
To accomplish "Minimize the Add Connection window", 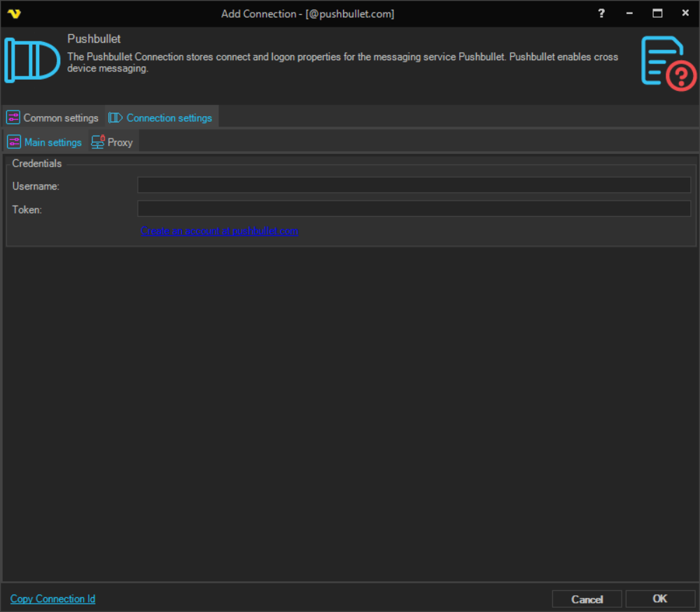I will [x=629, y=13].
